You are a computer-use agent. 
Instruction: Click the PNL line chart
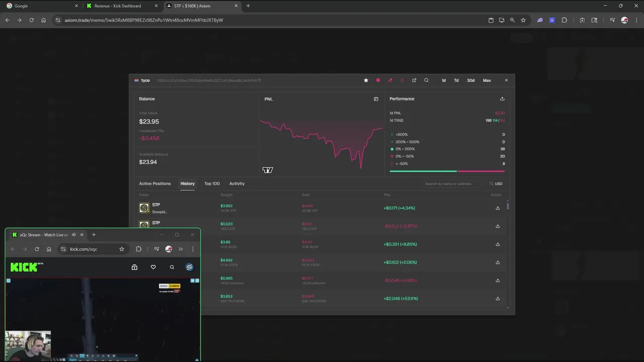tap(322, 143)
